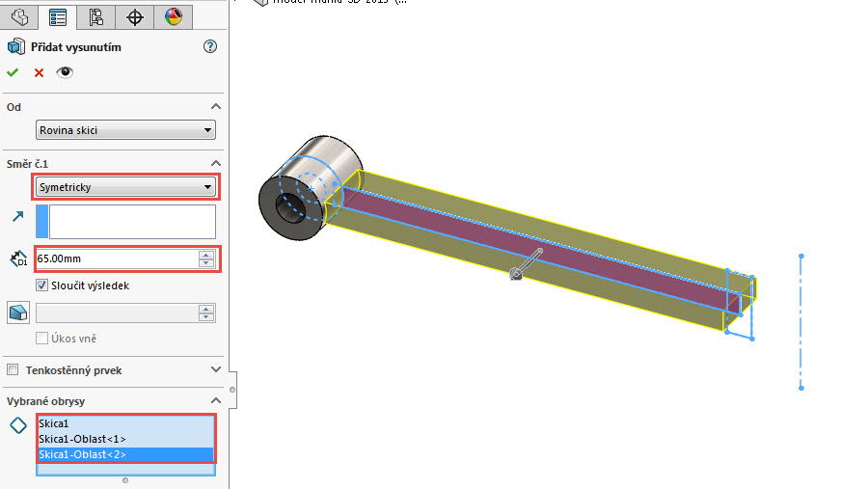Cancel extrusion with the red X
This screenshot has width=868, height=489.
[x=39, y=72]
